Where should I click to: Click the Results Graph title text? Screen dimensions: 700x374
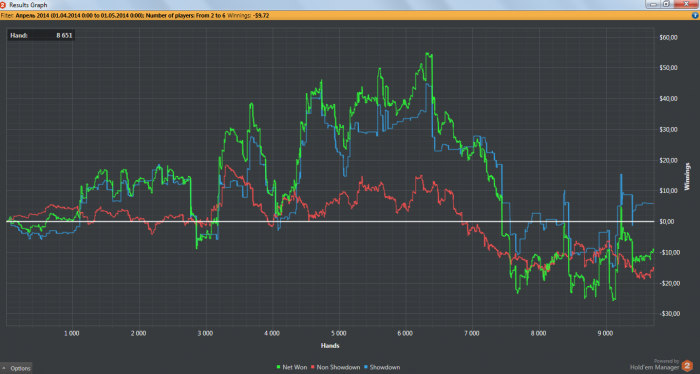[x=28, y=5]
